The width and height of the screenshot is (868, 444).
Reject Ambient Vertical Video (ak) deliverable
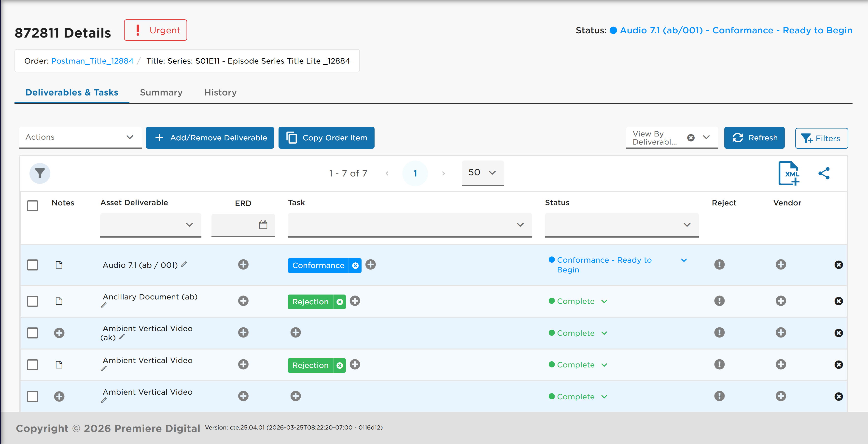(x=719, y=333)
